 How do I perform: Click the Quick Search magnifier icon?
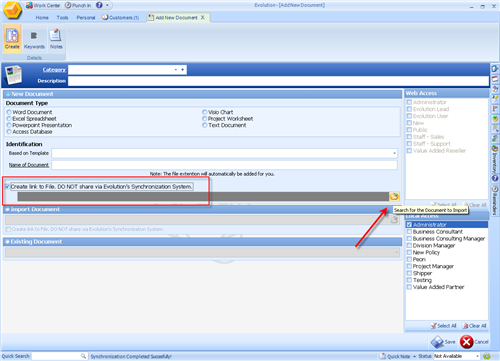83,356
